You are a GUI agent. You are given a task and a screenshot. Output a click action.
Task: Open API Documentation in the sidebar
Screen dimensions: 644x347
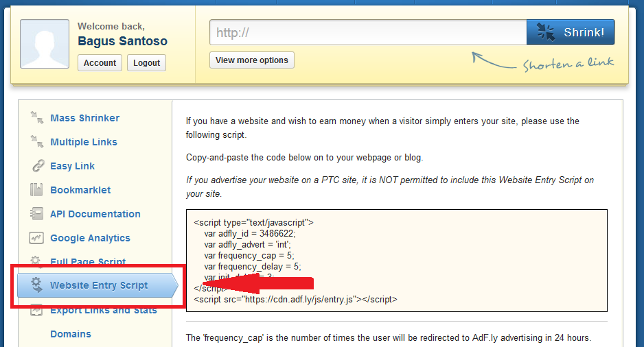[95, 214]
